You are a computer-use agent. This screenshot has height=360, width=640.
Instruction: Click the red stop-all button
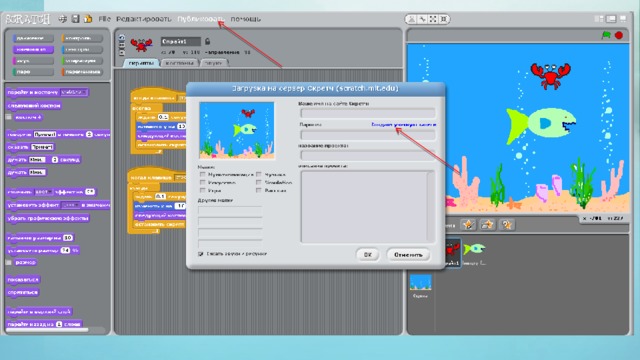[x=619, y=35]
